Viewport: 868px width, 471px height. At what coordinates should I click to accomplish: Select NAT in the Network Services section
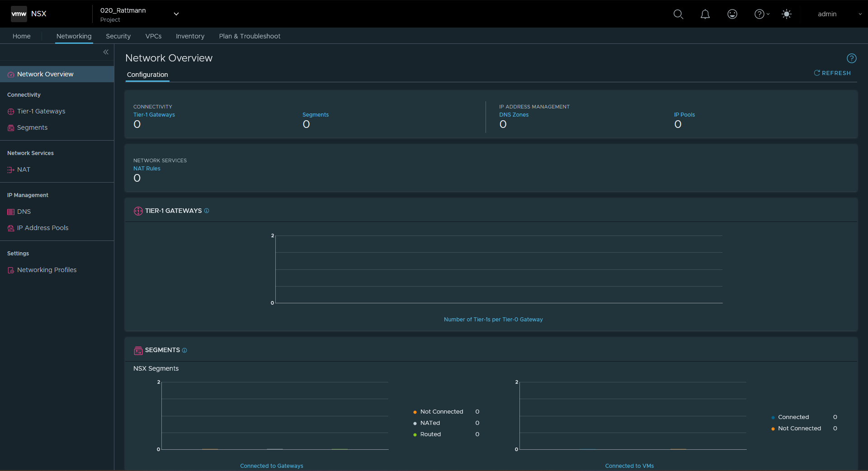24,170
